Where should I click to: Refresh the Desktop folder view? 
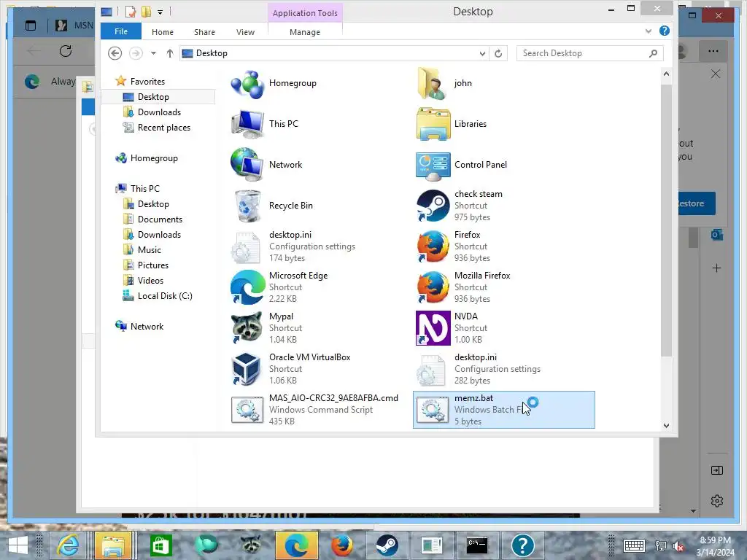tap(498, 53)
